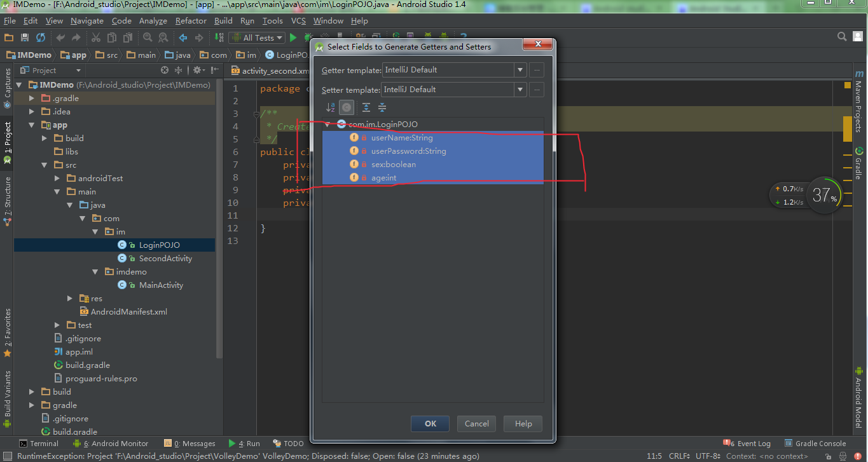Open the Getter template dropdown
868x462 pixels.
(520, 70)
